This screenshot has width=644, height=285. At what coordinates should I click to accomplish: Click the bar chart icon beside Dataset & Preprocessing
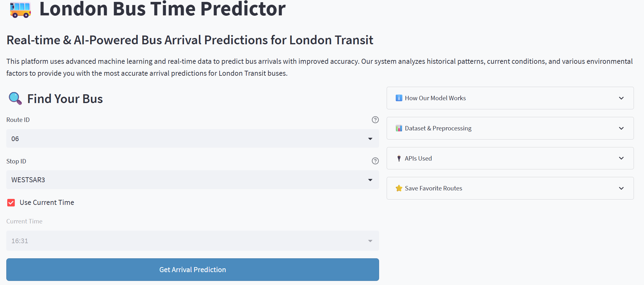(x=399, y=128)
